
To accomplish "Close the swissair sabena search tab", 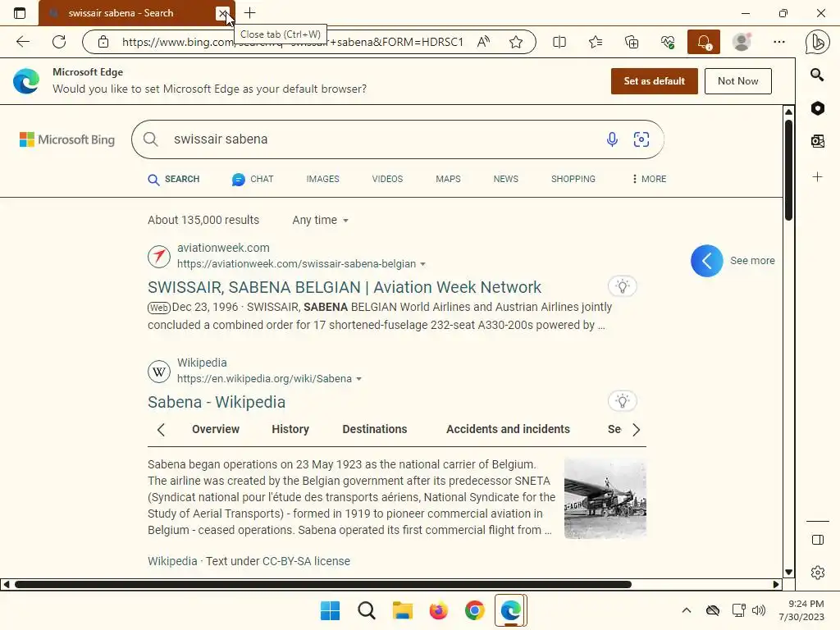I will click(x=222, y=13).
